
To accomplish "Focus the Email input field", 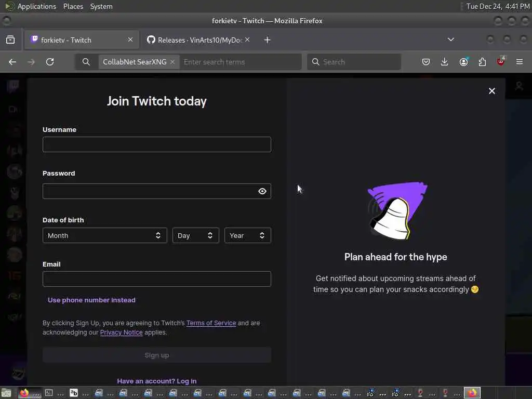I will click(x=157, y=279).
